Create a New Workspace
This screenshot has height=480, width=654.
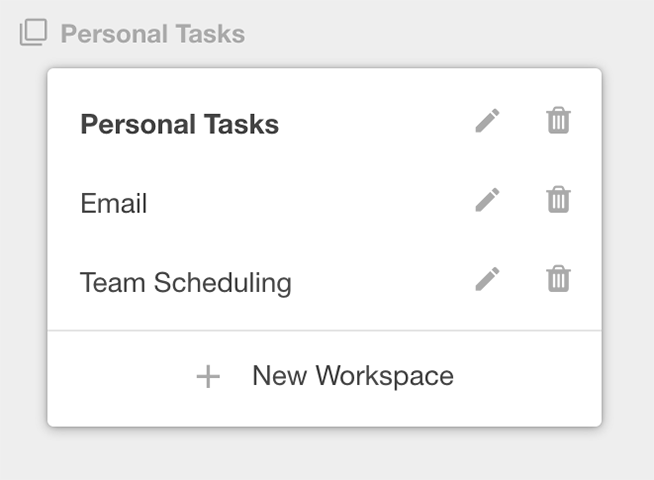click(x=324, y=377)
